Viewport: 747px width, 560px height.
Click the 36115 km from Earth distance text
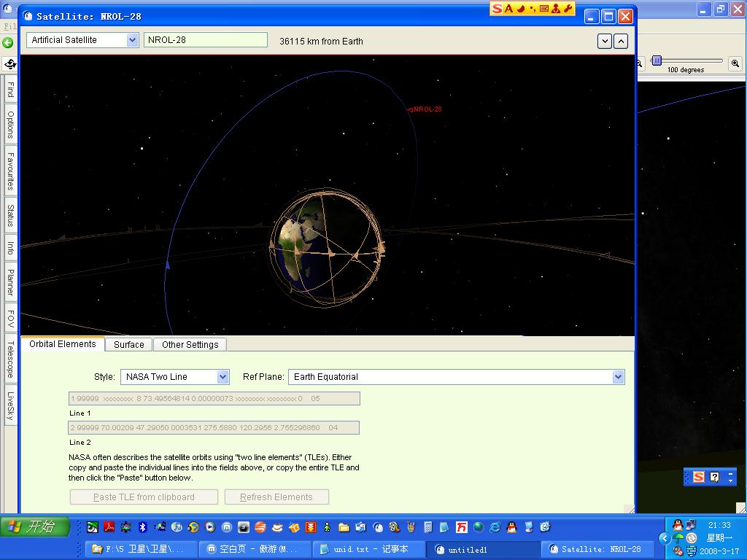[321, 42]
